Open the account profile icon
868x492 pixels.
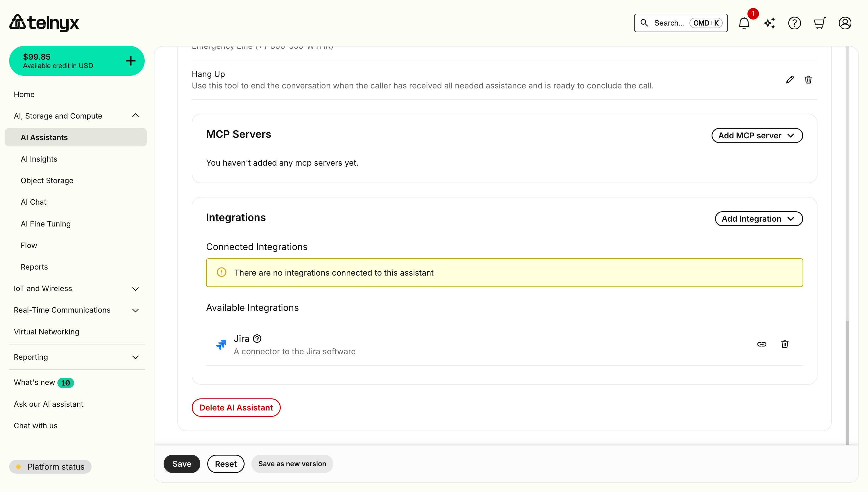click(845, 23)
